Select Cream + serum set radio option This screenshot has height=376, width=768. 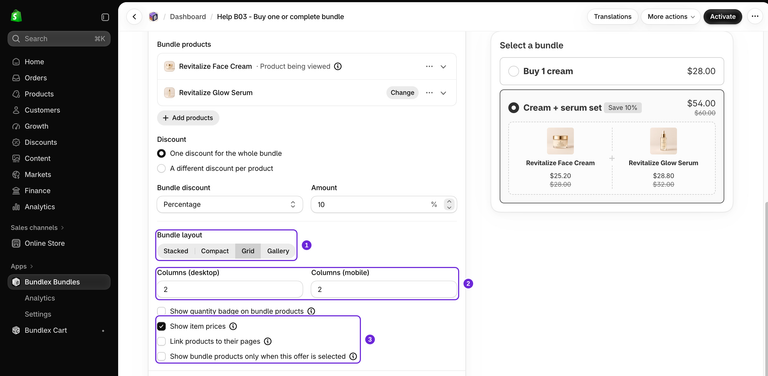pos(513,108)
